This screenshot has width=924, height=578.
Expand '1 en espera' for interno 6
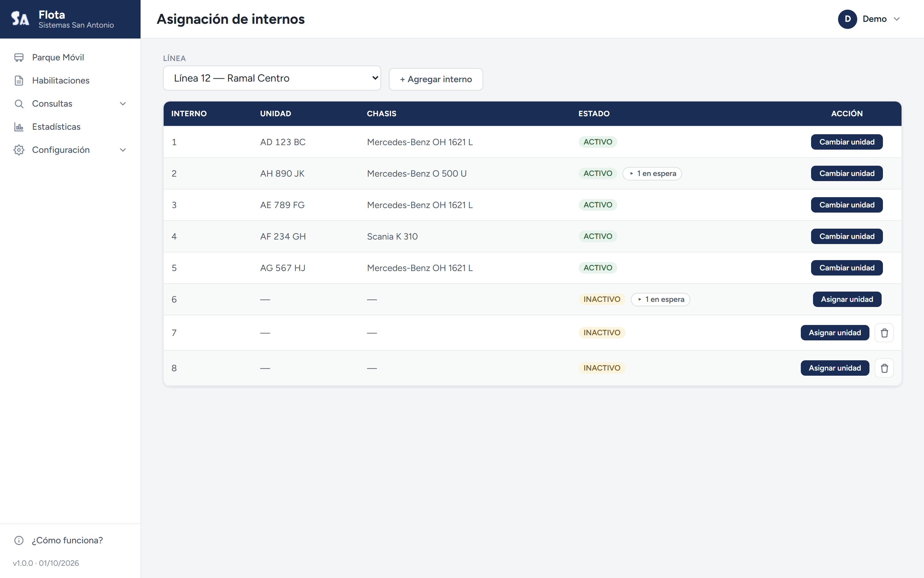(661, 299)
